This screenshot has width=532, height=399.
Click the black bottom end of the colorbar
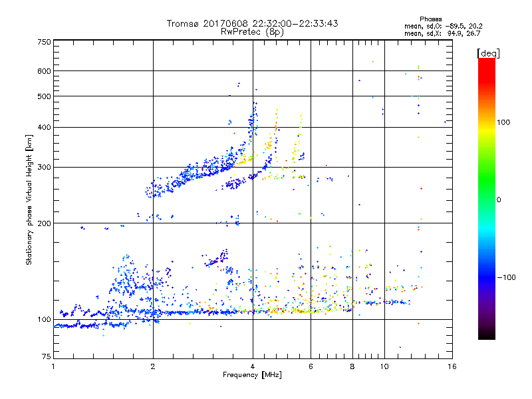[486, 336]
